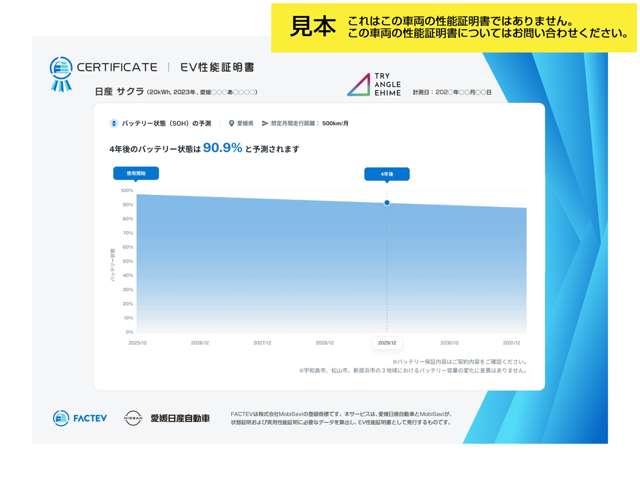Click the 日産 サクラ vehicle name
Image resolution: width=640 pixels, height=480 pixels.
point(119,92)
